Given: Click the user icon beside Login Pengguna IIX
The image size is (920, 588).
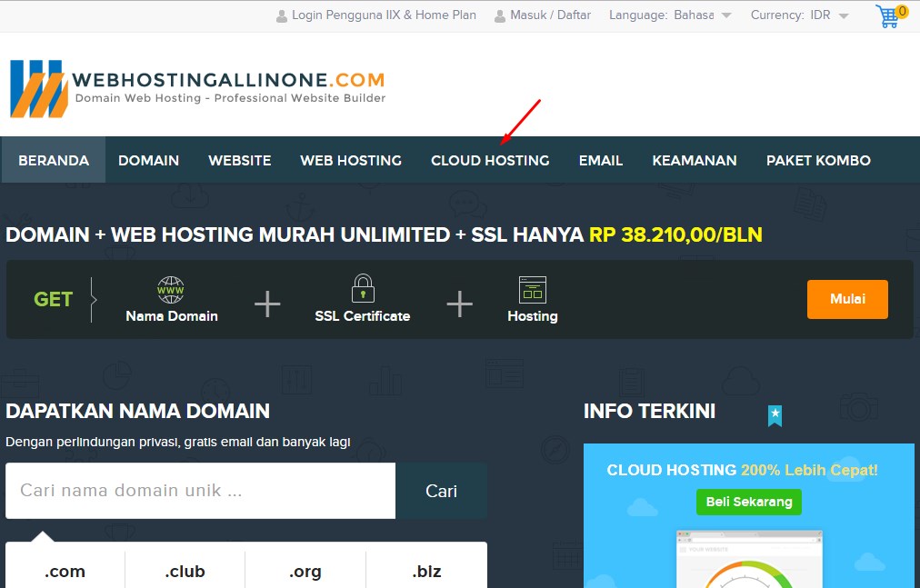Looking at the screenshot, I should coord(282,15).
